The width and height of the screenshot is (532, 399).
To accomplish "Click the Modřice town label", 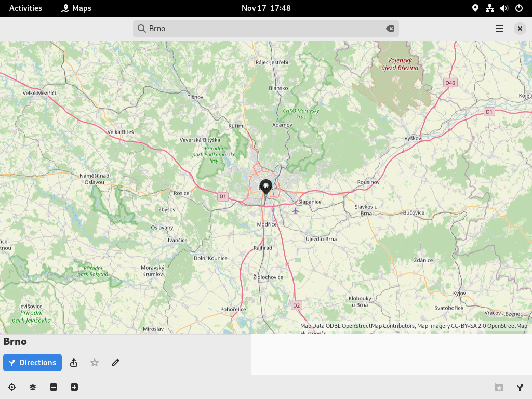I will [x=267, y=224].
